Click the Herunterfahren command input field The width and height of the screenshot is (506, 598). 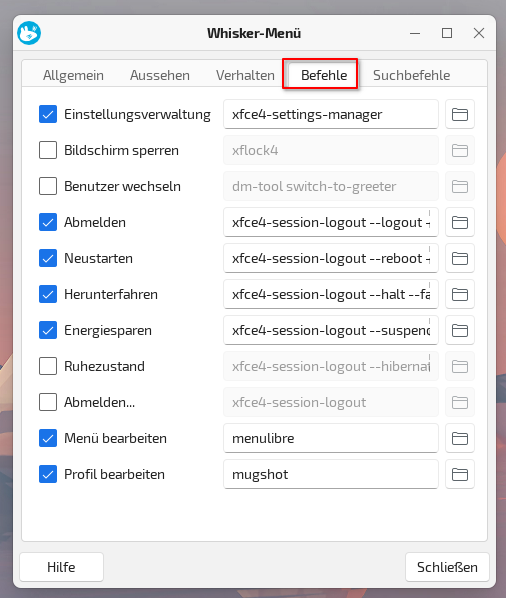(x=331, y=294)
